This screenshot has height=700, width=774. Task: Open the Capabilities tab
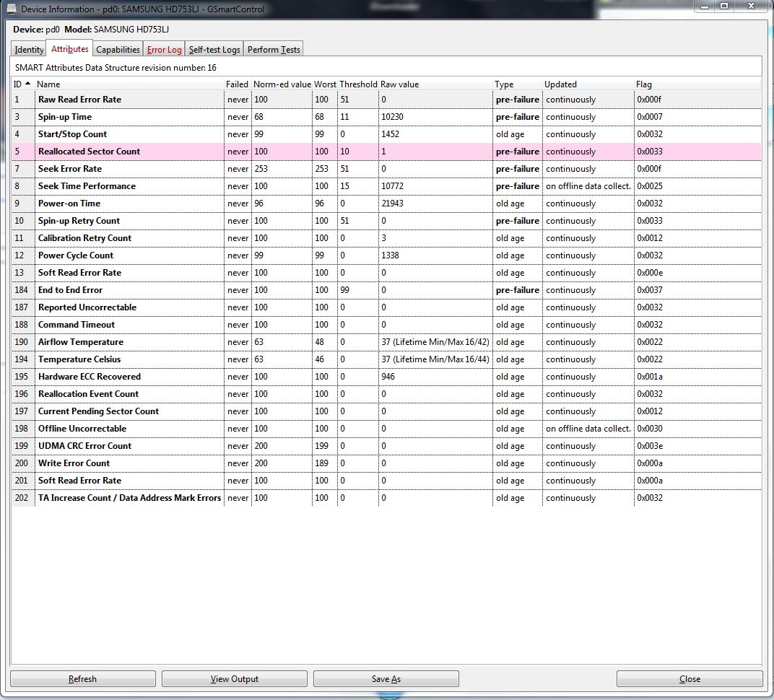pyautogui.click(x=118, y=49)
